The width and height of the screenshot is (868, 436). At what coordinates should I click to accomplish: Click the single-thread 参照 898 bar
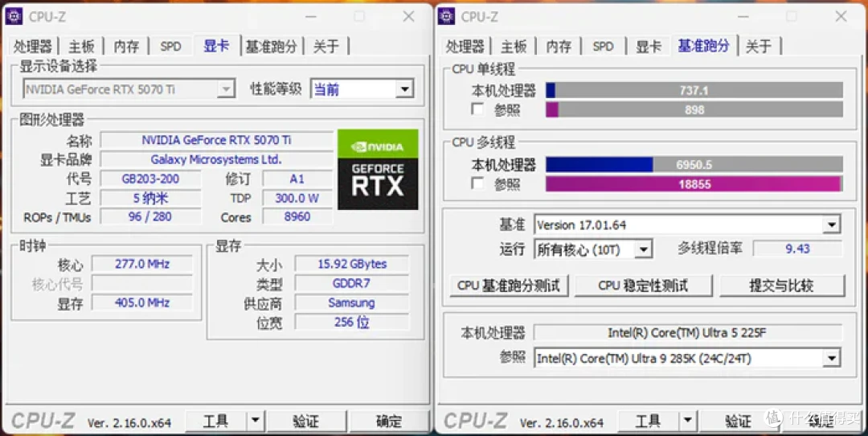click(694, 109)
